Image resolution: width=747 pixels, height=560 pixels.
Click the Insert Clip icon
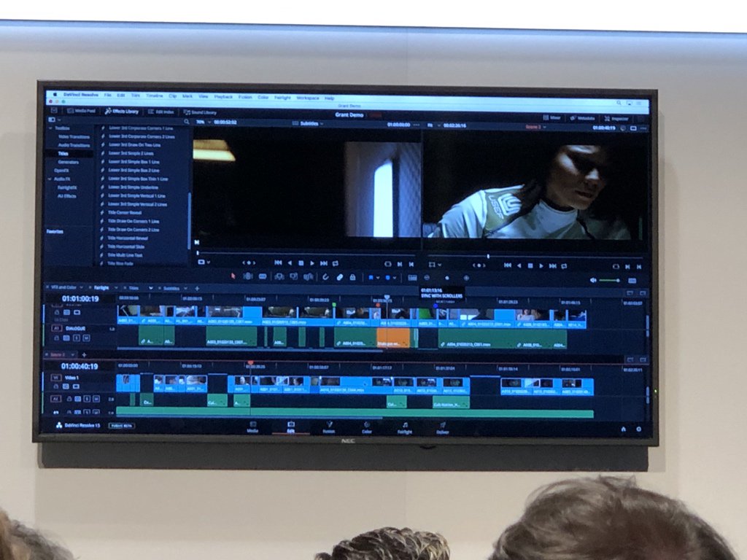[x=279, y=276]
